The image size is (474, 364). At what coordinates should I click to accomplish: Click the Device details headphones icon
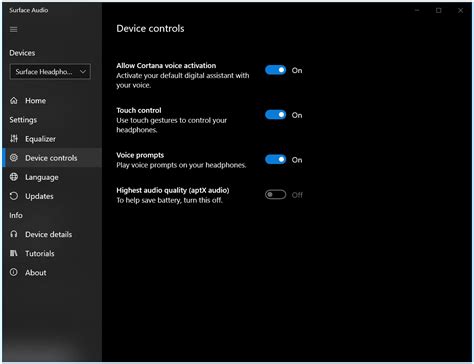(14, 234)
